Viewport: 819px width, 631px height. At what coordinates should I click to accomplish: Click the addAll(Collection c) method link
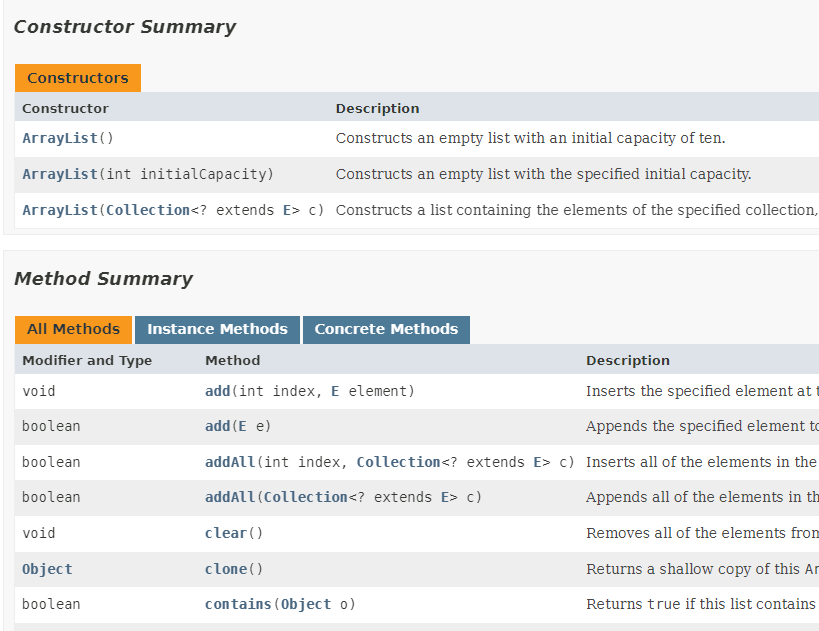tap(230, 497)
